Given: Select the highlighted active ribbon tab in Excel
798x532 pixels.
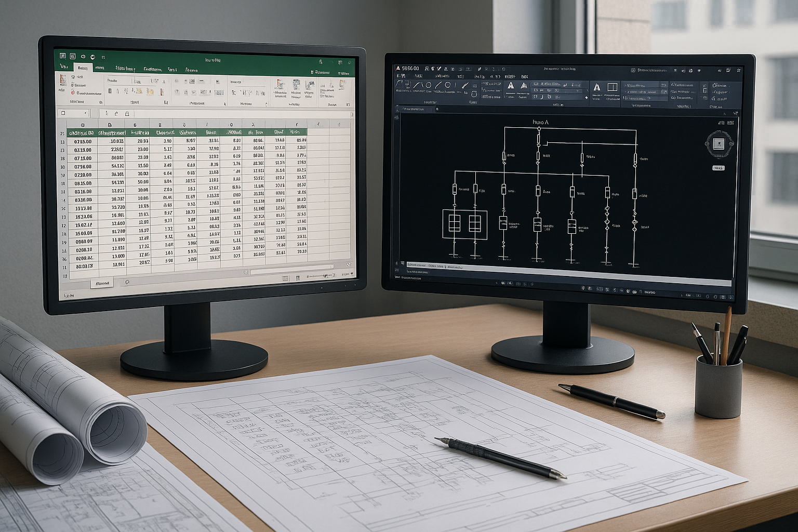Looking at the screenshot, I should coord(83,68).
